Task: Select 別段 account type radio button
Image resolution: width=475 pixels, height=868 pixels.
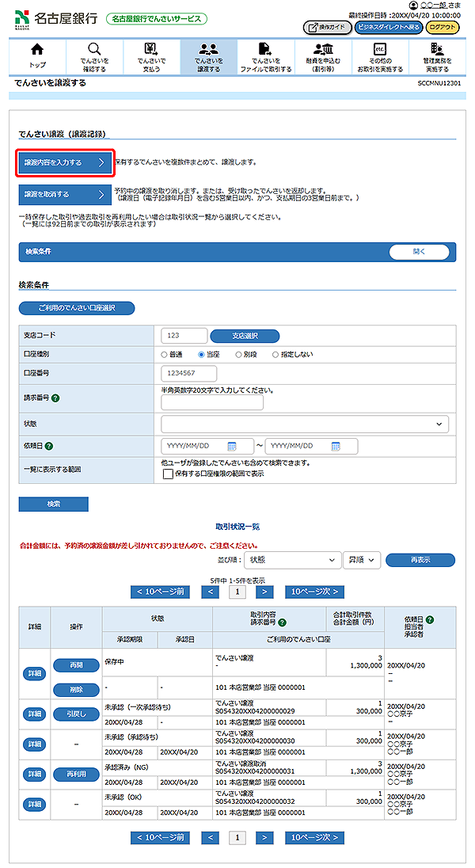Action: tap(239, 355)
